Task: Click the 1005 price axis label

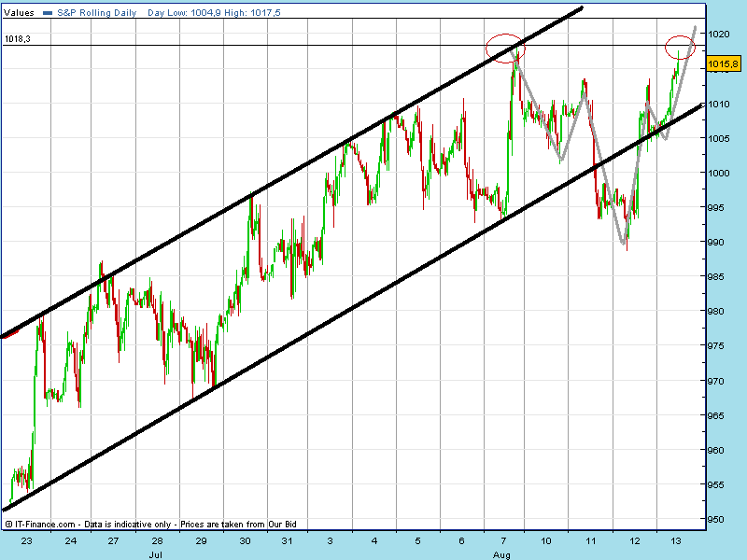Action: click(x=719, y=138)
